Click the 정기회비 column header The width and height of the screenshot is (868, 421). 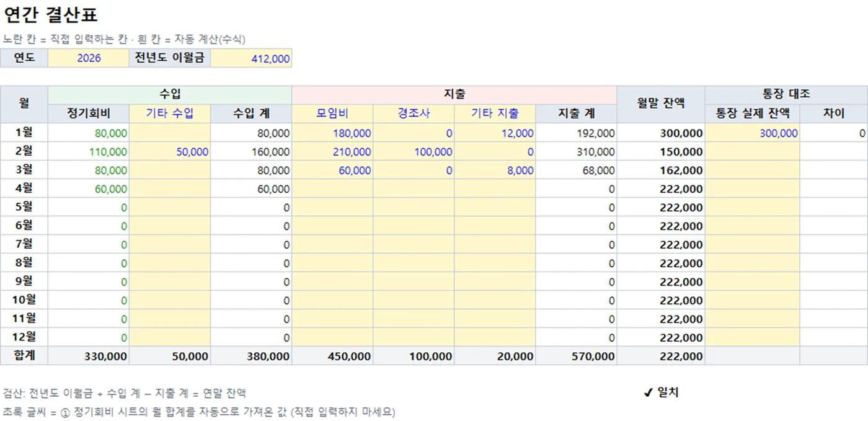(x=89, y=113)
